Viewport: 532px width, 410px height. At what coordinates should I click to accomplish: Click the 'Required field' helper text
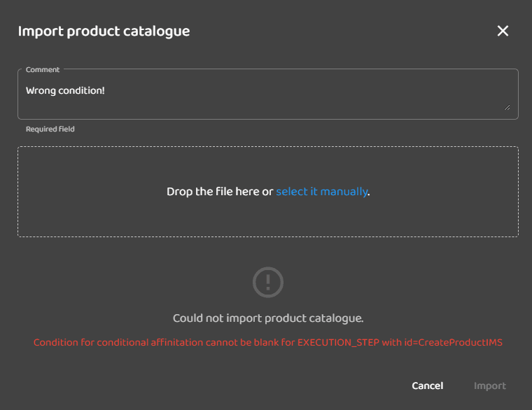(50, 129)
